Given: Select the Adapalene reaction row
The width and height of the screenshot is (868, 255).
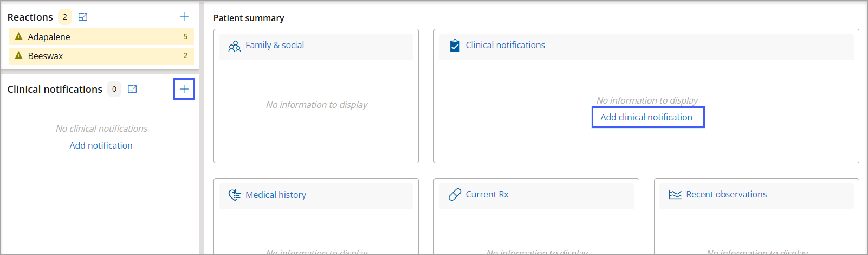Looking at the screenshot, I should coord(101,36).
